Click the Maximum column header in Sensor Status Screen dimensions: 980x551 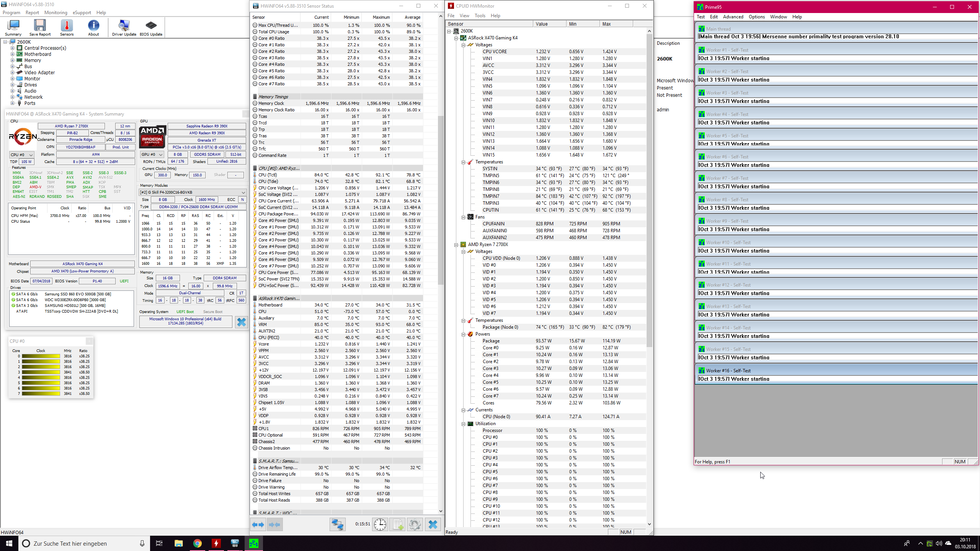381,17
